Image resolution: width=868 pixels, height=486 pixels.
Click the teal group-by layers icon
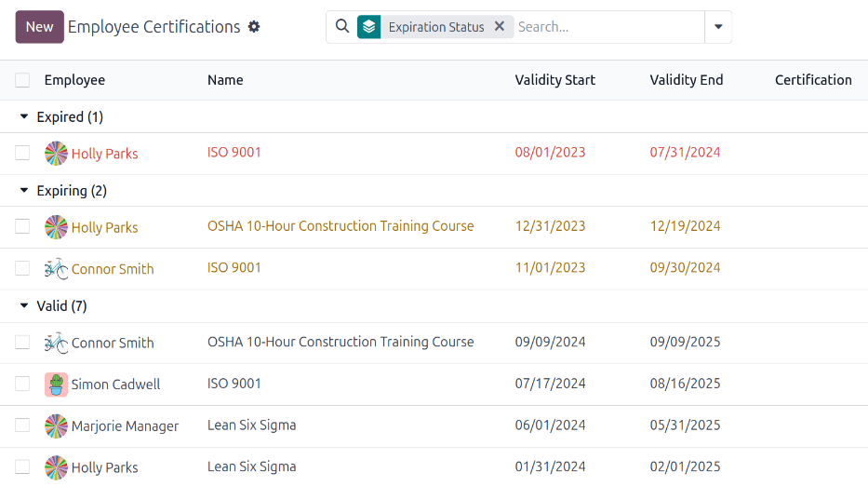click(x=369, y=27)
